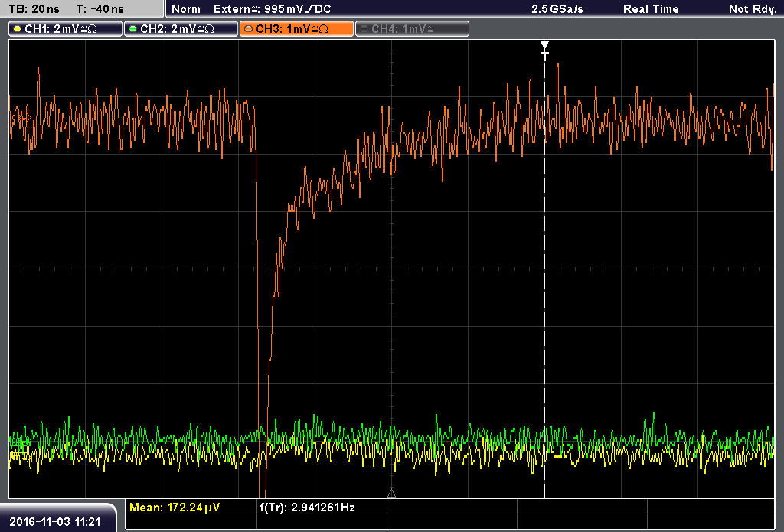784x532 pixels.
Task: Click the f(Tr): 2.941261 Hz readout
Action: click(308, 507)
